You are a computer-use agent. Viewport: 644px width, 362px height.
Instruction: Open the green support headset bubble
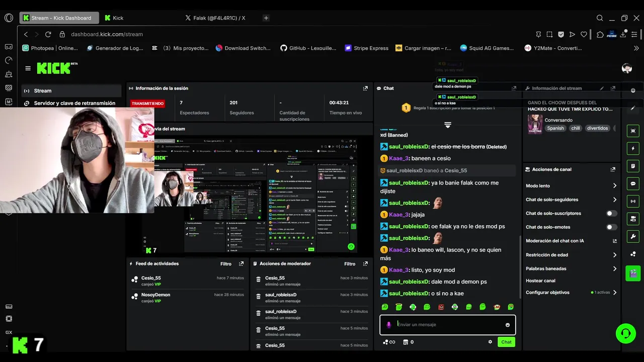click(626, 333)
